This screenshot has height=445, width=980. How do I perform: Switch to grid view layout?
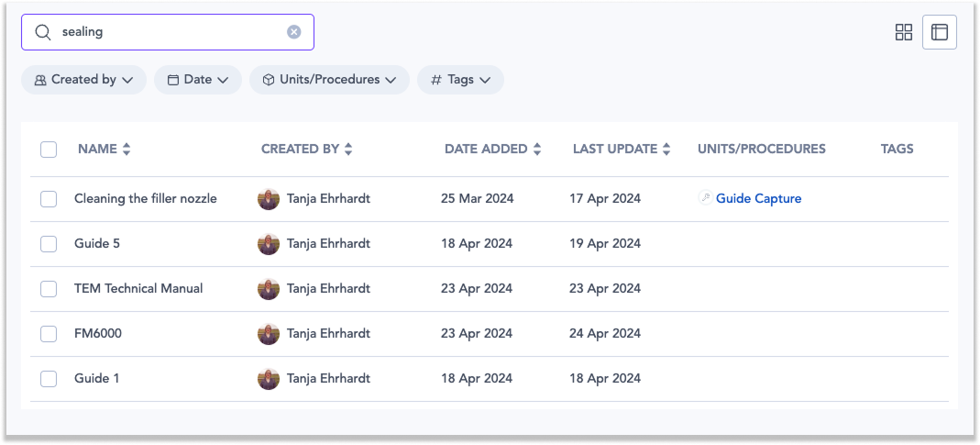904,32
